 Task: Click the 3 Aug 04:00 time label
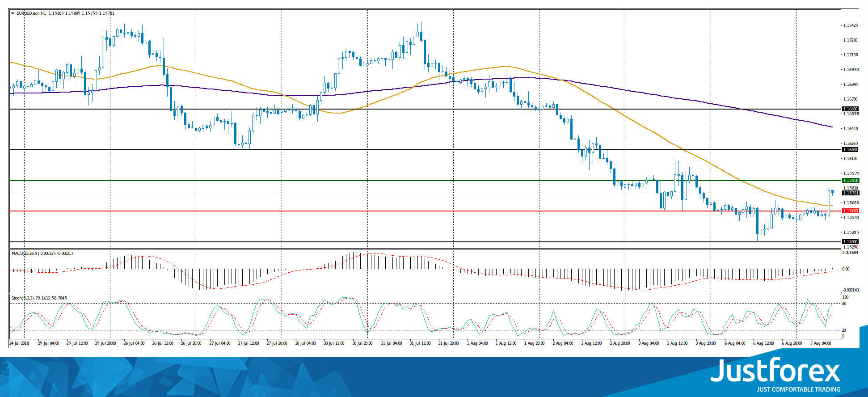coord(649,343)
